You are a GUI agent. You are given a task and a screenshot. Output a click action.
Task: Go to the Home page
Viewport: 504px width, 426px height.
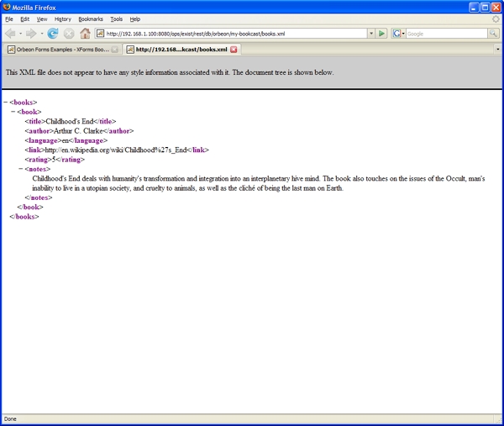tap(85, 34)
